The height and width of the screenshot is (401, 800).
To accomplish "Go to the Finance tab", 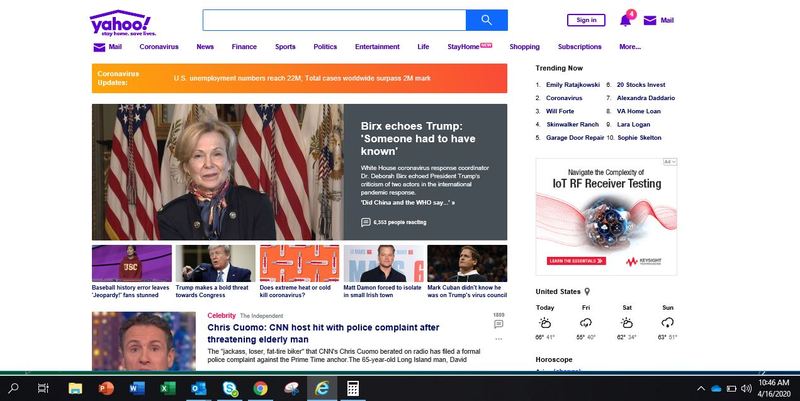I will [x=244, y=46].
